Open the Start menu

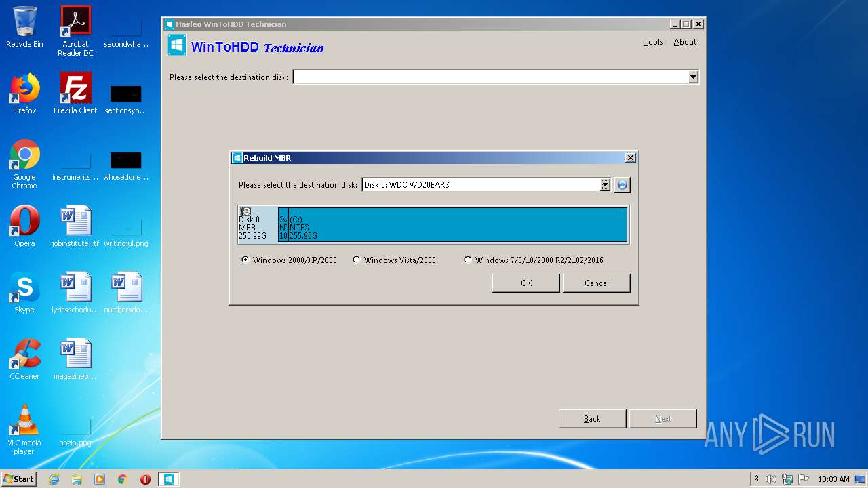coord(19,479)
